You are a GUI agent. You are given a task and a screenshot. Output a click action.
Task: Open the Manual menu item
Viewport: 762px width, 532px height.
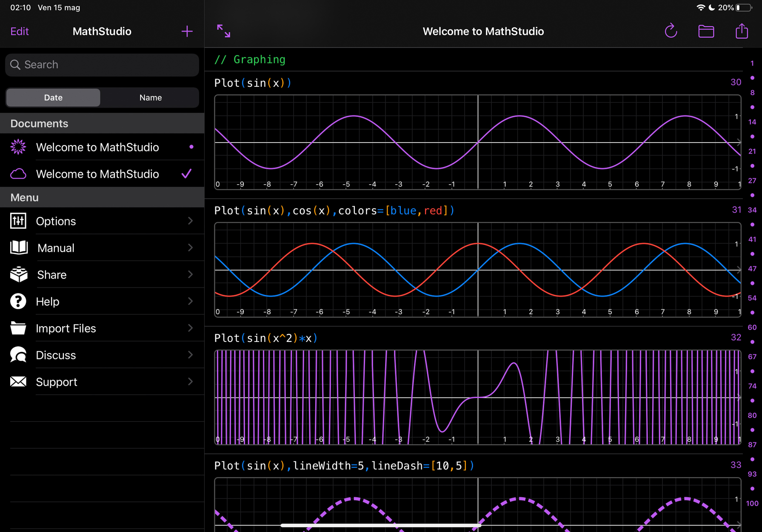(x=102, y=248)
